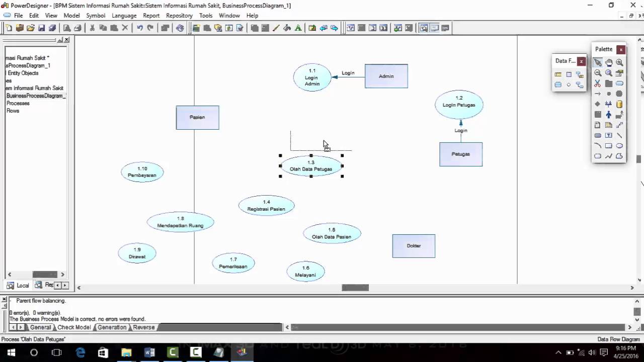Select the Petugas entity box
644x362 pixels.
(x=461, y=154)
